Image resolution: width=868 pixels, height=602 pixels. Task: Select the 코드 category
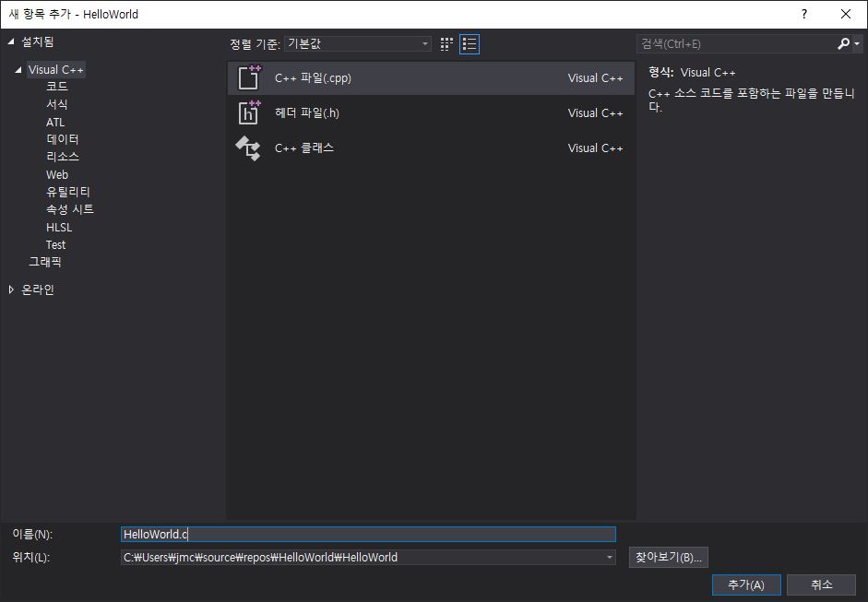56,87
